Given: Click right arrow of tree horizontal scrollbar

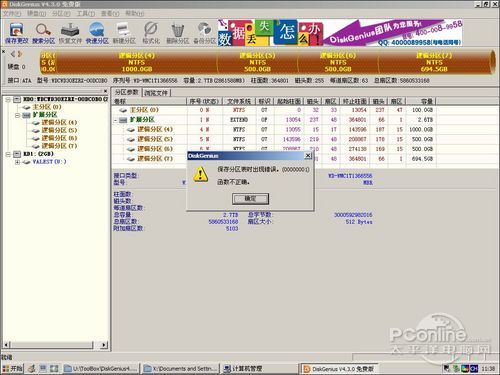Looking at the screenshot, I should [x=104, y=345].
